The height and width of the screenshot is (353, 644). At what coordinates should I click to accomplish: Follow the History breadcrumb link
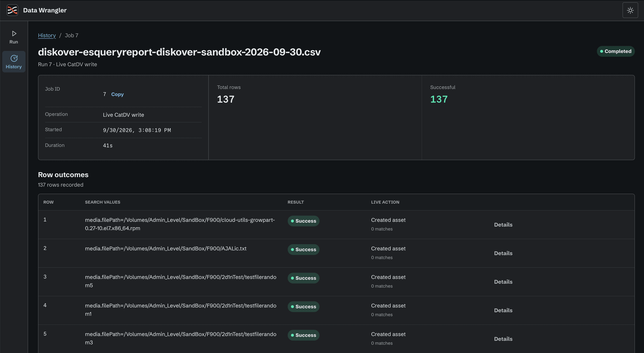(47, 35)
